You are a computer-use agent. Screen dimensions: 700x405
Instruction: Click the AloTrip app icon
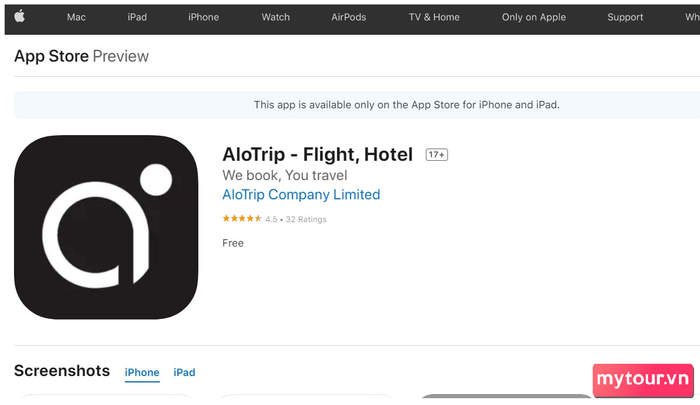click(x=106, y=227)
